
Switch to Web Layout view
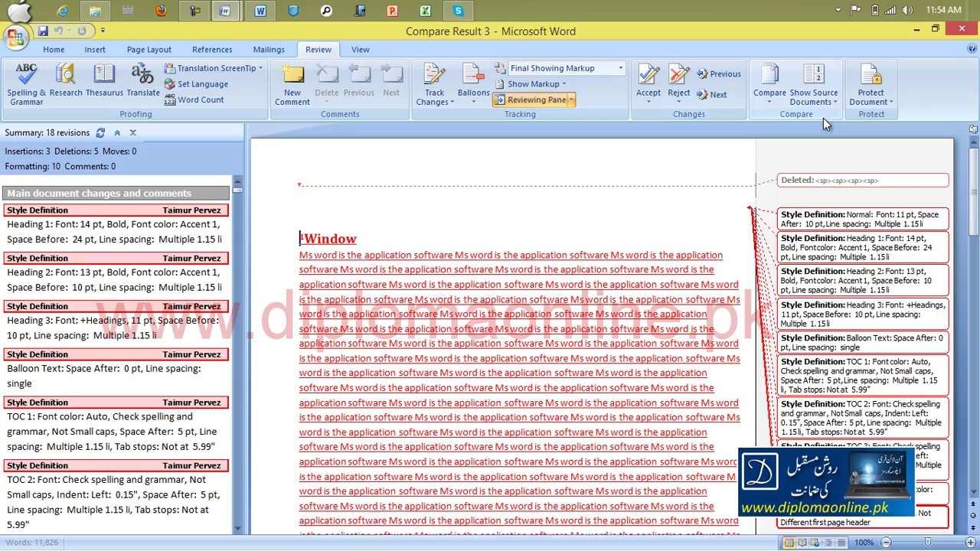pos(816,543)
